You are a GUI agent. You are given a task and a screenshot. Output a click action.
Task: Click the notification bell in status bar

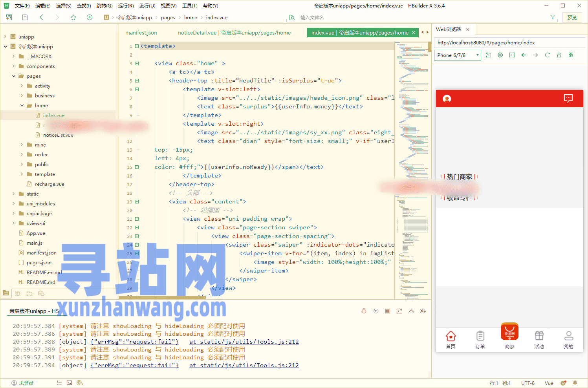point(575,383)
